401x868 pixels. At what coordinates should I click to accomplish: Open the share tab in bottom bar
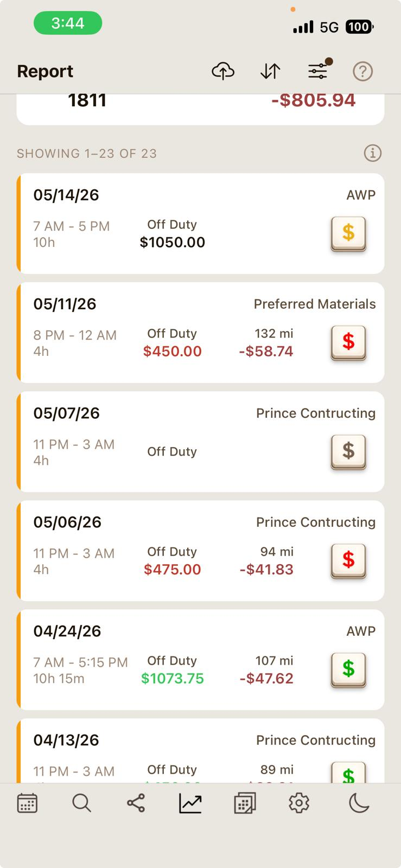point(136,803)
